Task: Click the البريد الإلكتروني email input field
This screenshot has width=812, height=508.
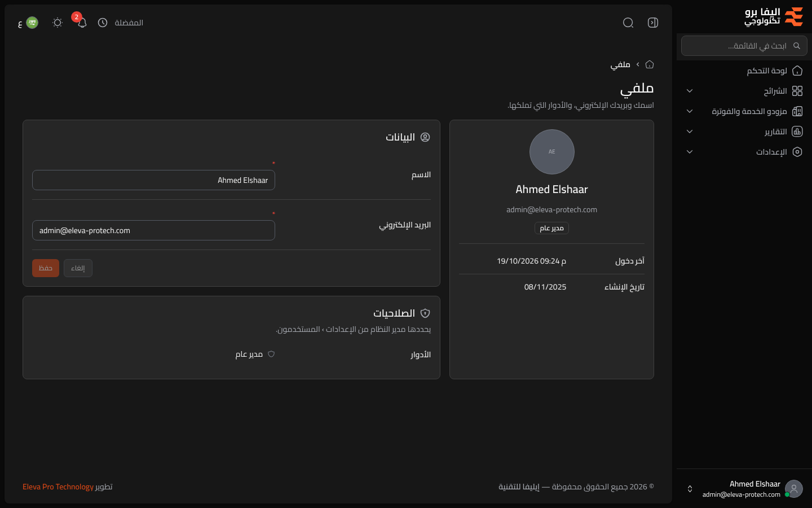Action: point(153,230)
